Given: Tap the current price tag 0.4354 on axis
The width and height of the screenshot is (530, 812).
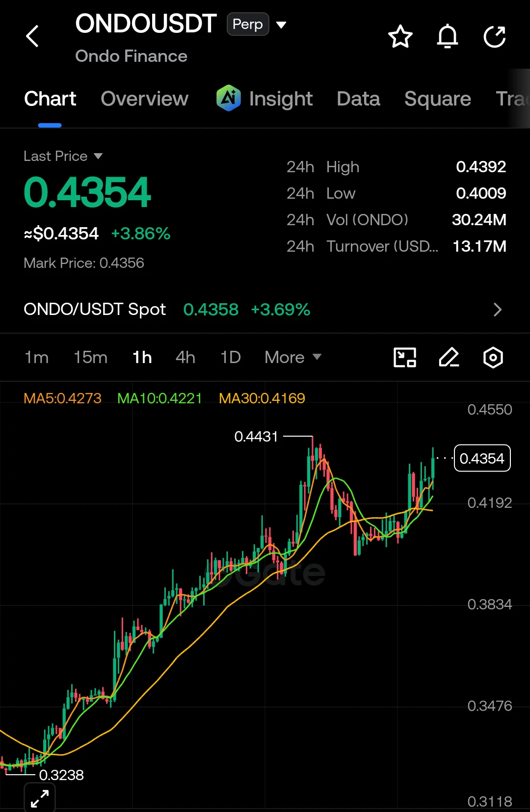Looking at the screenshot, I should click(482, 458).
